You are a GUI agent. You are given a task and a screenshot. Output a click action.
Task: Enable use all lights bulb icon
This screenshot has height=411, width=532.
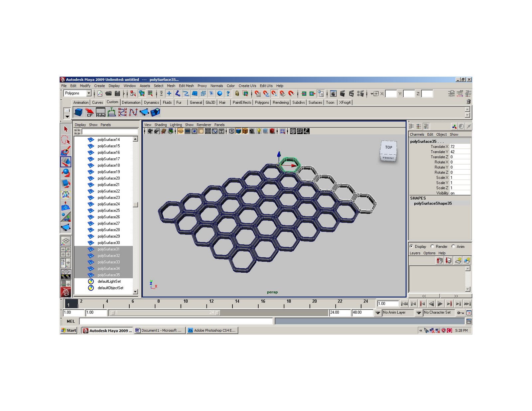point(259,131)
